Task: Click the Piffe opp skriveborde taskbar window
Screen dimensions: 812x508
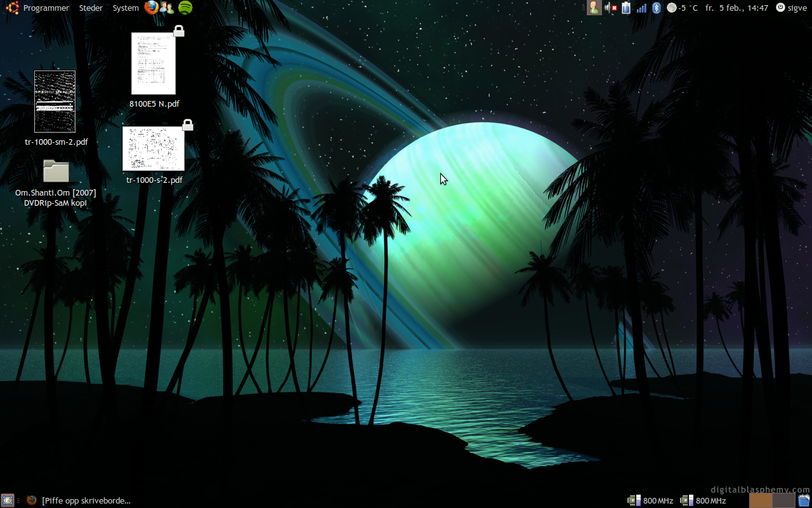Action: click(x=78, y=500)
